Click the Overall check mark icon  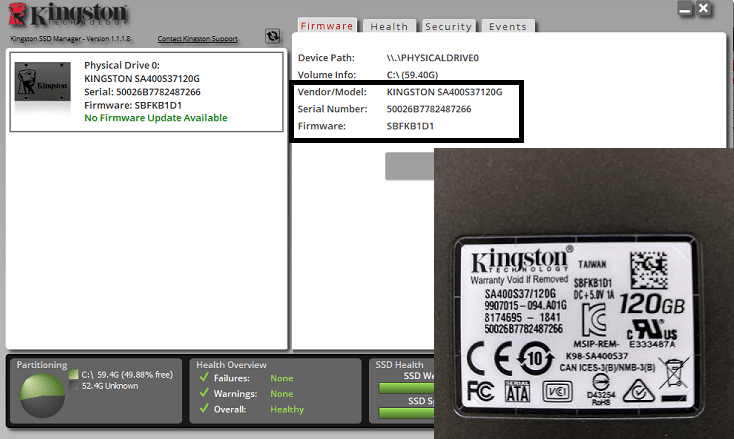(x=204, y=408)
